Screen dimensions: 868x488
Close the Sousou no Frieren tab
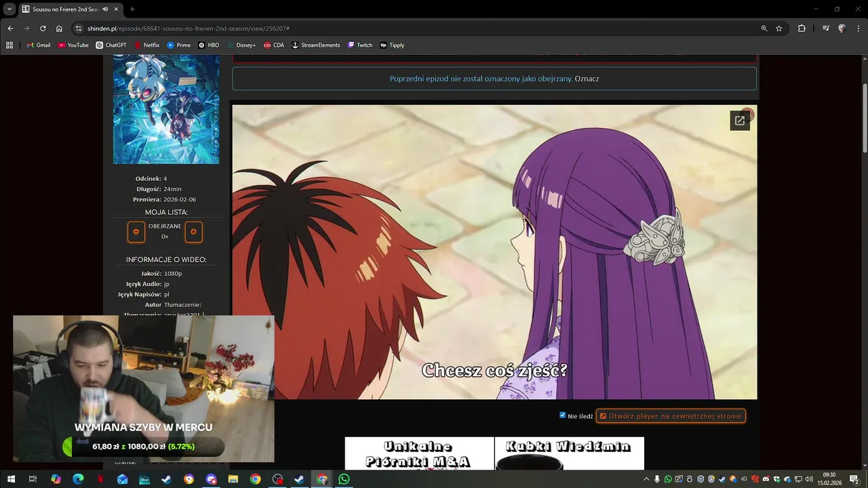pyautogui.click(x=117, y=9)
